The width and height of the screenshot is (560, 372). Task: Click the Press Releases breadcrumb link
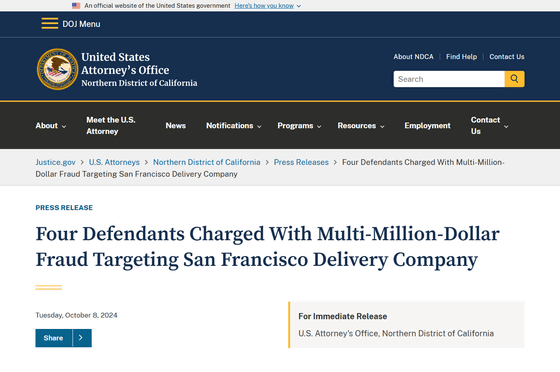coord(301,162)
